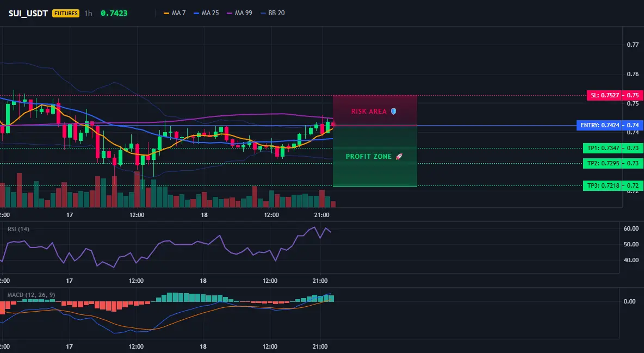
Task: Click the 21:00 time label under MACD panel
Action: [320, 346]
